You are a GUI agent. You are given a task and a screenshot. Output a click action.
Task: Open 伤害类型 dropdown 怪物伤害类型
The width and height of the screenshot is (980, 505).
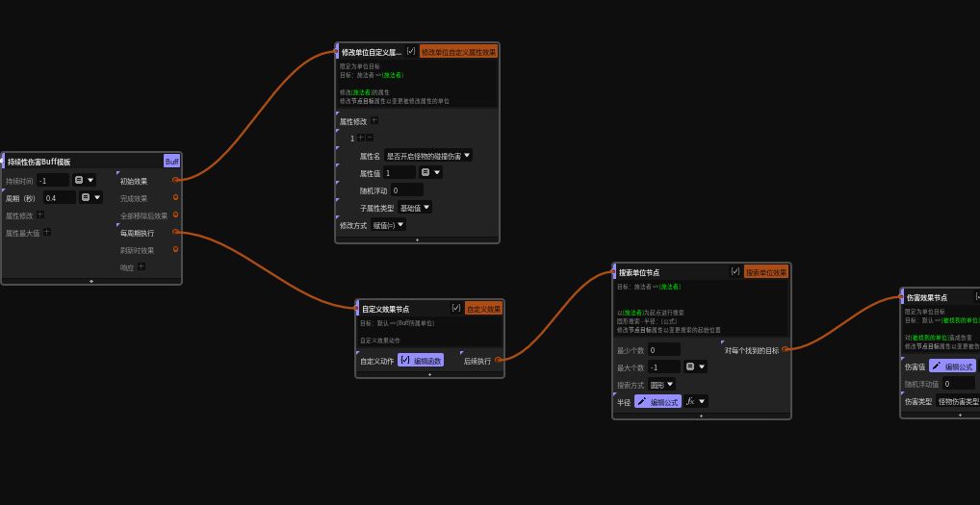pos(958,401)
